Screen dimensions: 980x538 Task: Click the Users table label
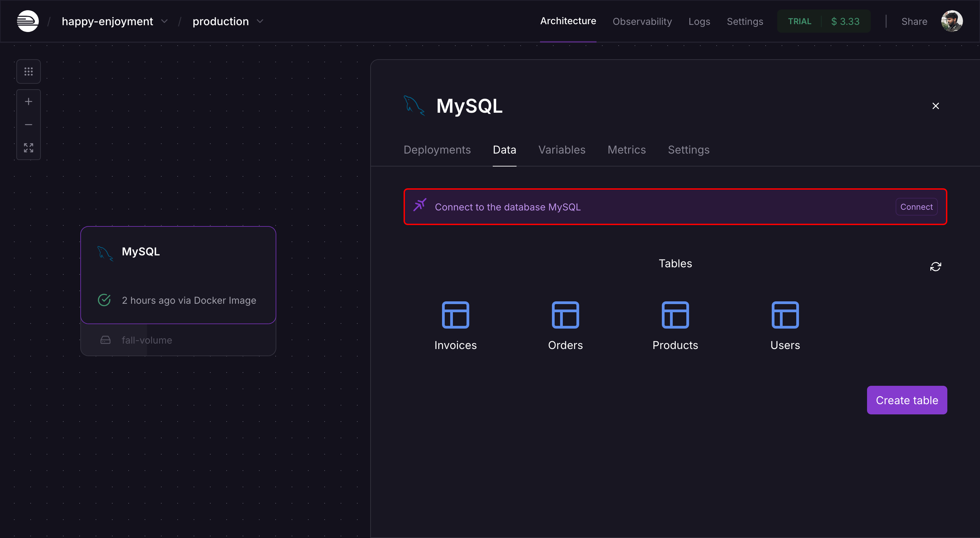pyautogui.click(x=785, y=345)
